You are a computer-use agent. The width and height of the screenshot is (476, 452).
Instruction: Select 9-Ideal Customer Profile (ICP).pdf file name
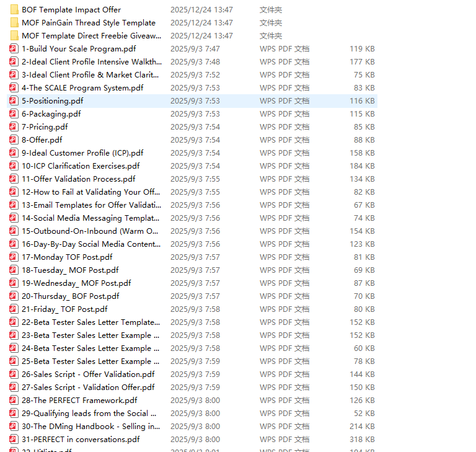(82, 153)
